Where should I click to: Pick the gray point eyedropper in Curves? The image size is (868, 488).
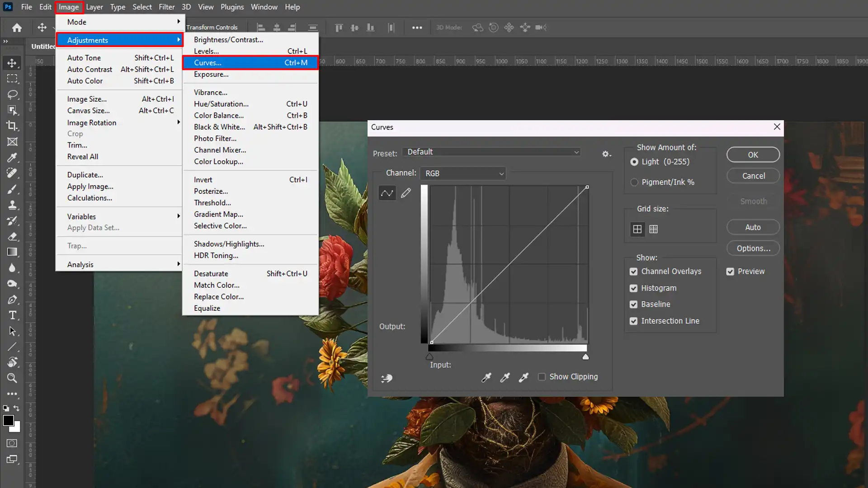click(505, 377)
